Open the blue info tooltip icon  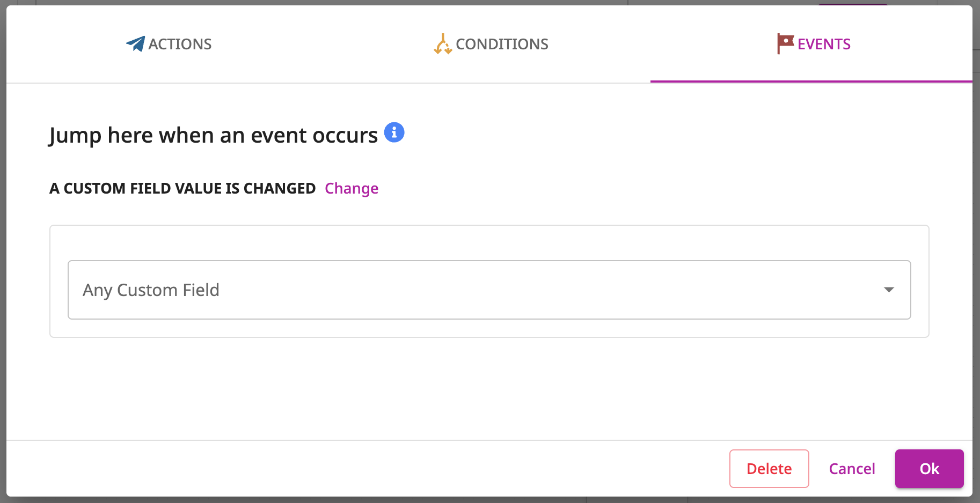[x=394, y=132]
